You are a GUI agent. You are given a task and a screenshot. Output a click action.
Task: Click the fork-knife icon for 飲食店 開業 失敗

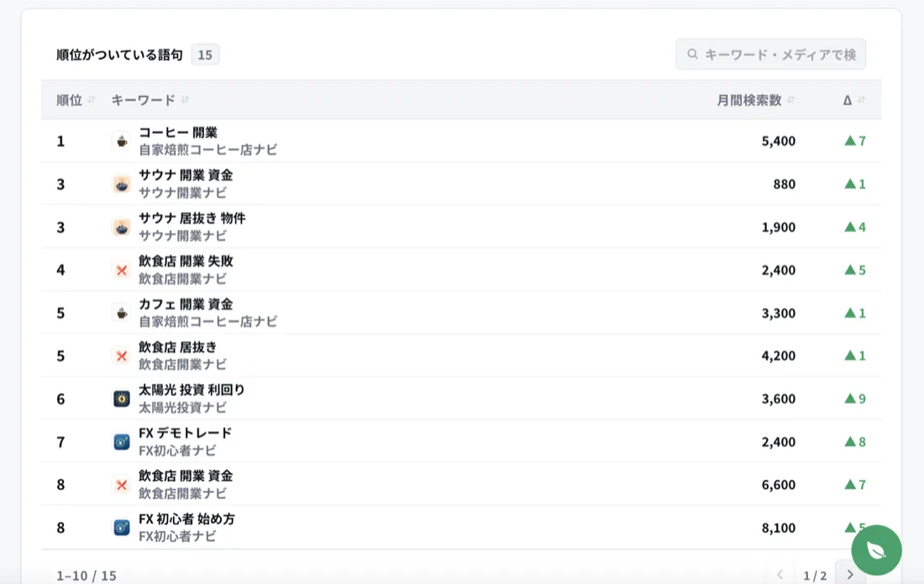122,270
